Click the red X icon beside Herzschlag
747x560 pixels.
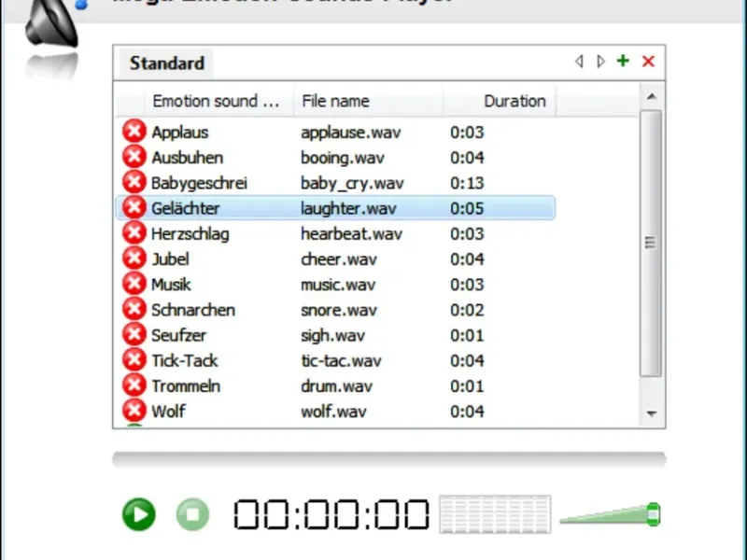[x=134, y=232]
